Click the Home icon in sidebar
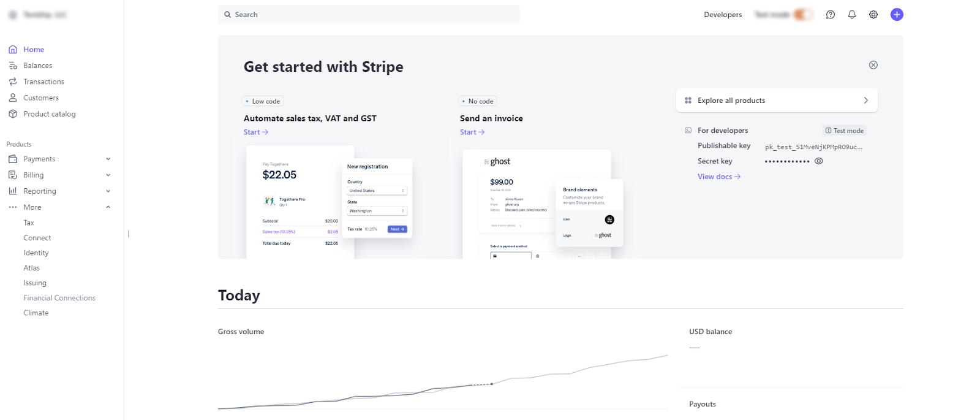The image size is (980, 420). tap(13, 50)
